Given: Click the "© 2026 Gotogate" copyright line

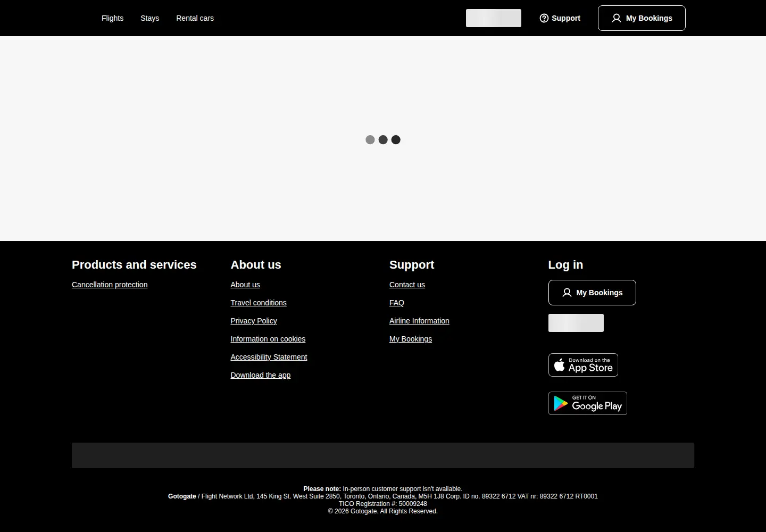Looking at the screenshot, I should [383, 511].
